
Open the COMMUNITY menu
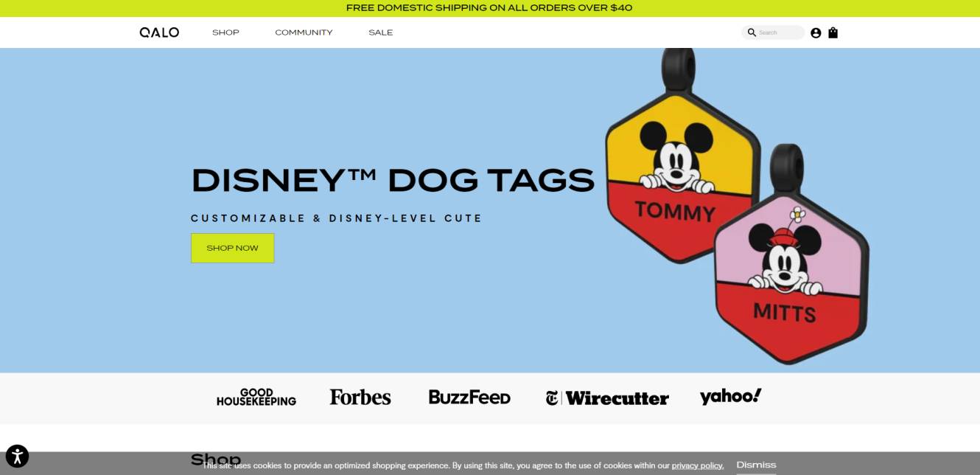click(x=304, y=32)
